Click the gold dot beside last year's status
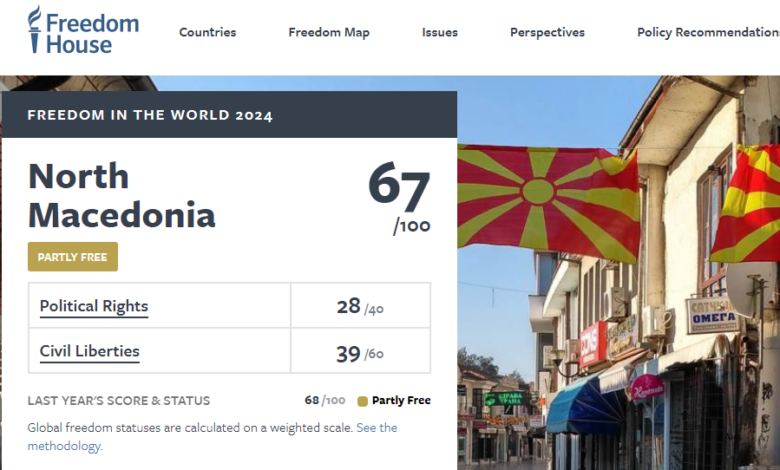This screenshot has height=470, width=780. (362, 401)
